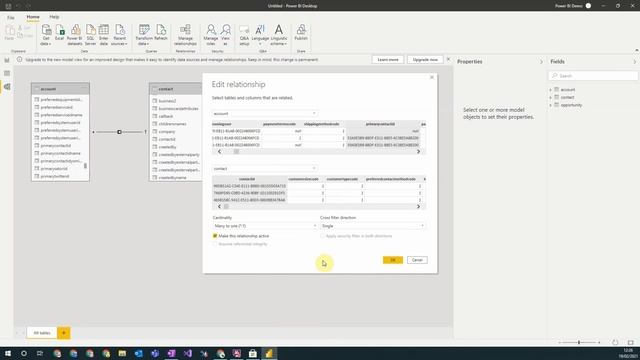Select contactid column header in contact preview
640x360 pixels.
coord(247,179)
